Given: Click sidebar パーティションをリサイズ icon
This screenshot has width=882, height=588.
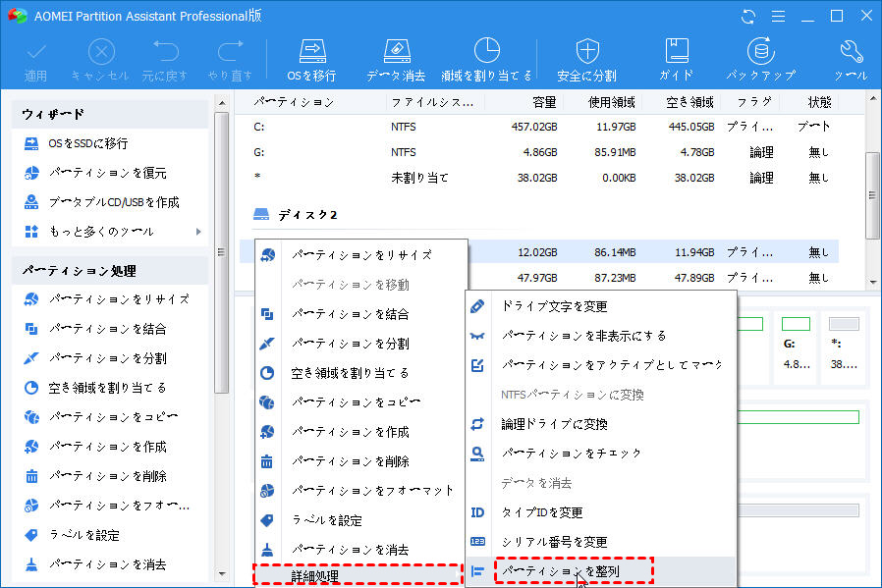Looking at the screenshot, I should 31,299.
